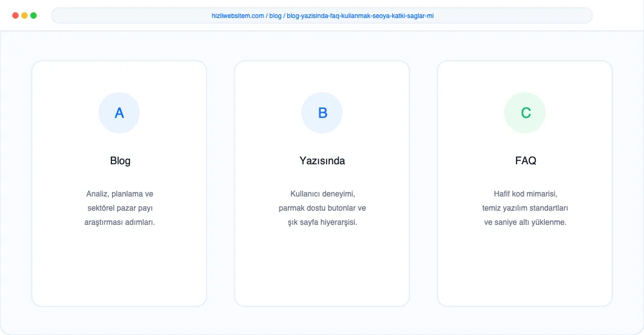Click the "sektörel pazar payı" line
644x335 pixels.
pos(120,208)
